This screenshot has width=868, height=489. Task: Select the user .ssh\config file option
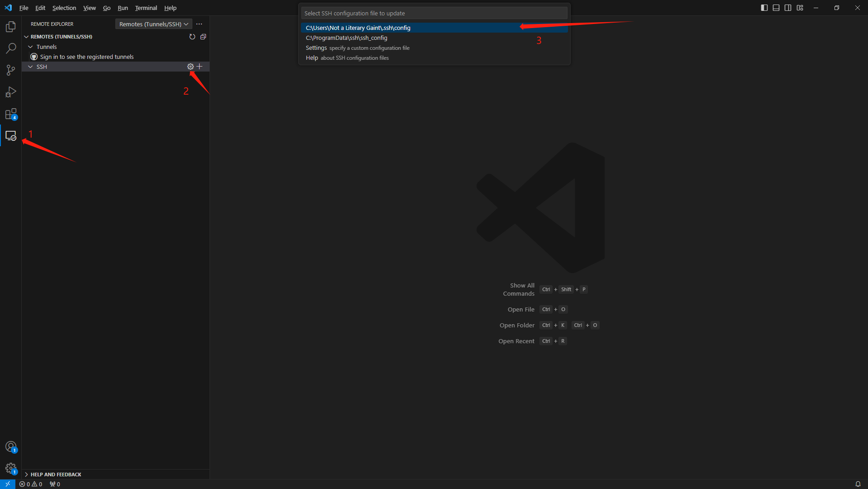434,28
